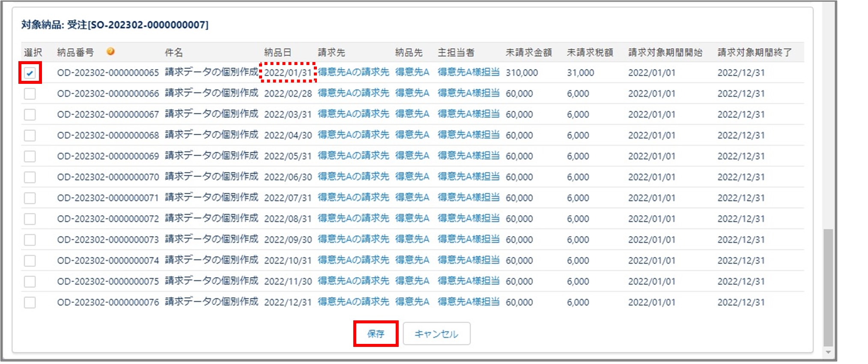Enable the checkbox for OD-202302-0000000069
868x364 pixels.
(x=30, y=157)
